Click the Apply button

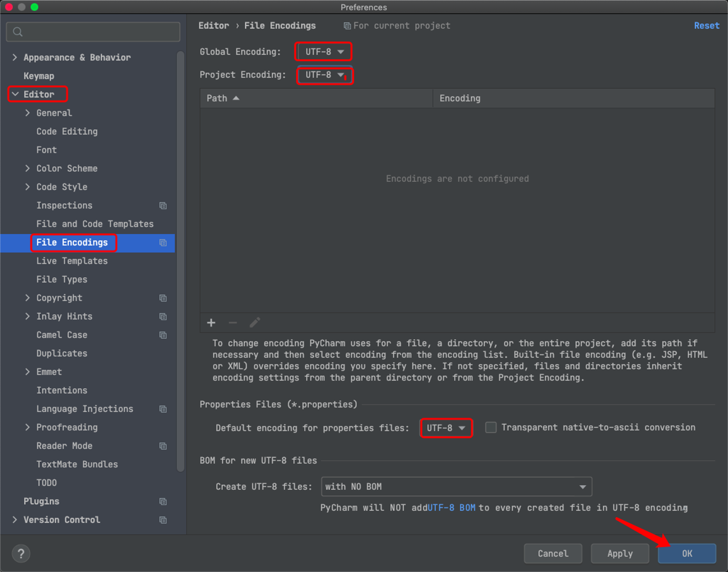pyautogui.click(x=620, y=553)
